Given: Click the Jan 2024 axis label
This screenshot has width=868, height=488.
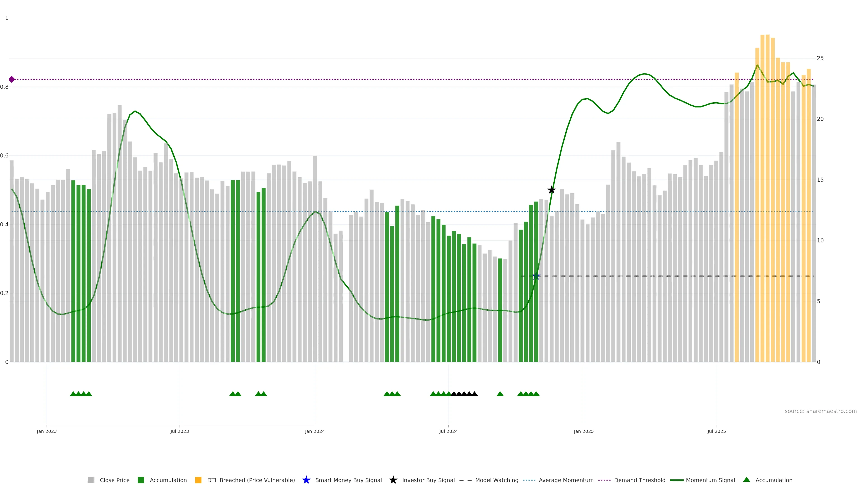Looking at the screenshot, I should pos(315,431).
